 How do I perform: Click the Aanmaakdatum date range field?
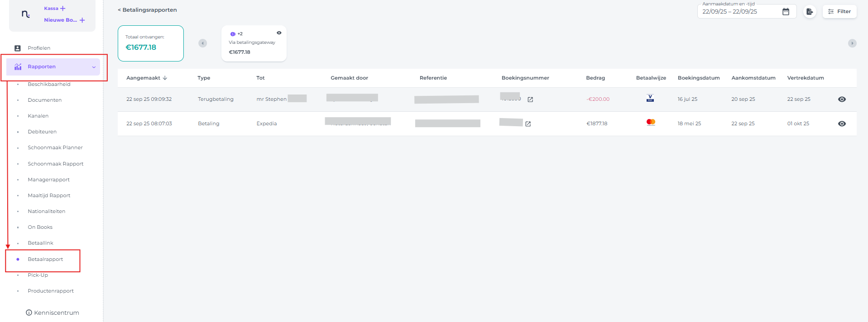pyautogui.click(x=738, y=12)
